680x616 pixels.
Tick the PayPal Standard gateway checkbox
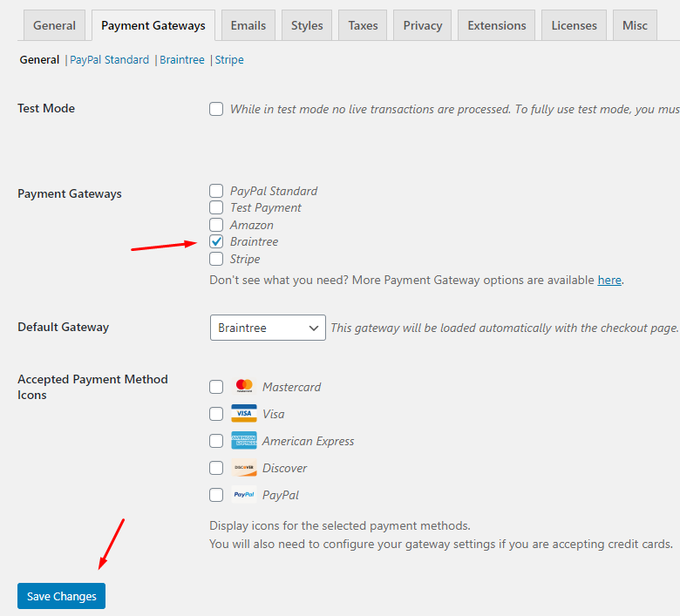pyautogui.click(x=216, y=191)
